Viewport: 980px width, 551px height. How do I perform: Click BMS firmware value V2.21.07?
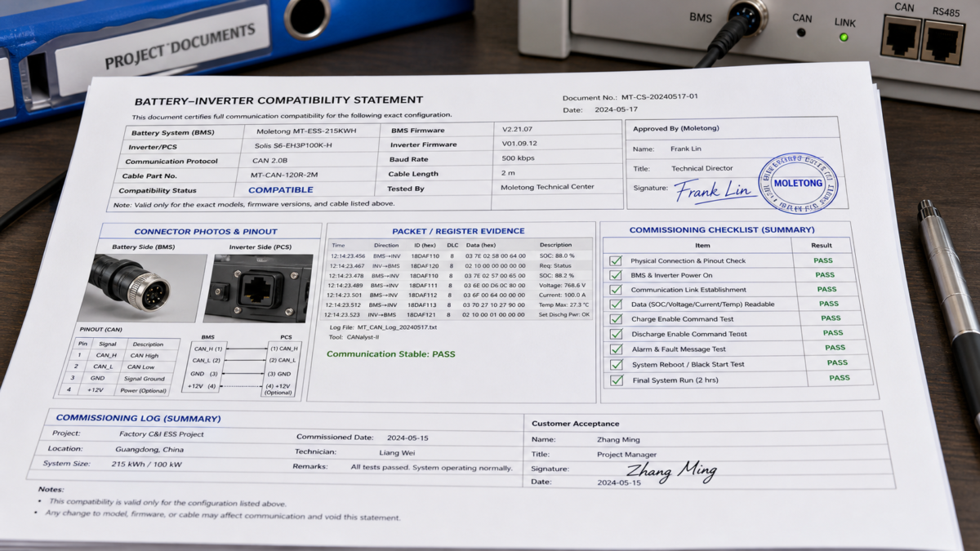pos(518,129)
